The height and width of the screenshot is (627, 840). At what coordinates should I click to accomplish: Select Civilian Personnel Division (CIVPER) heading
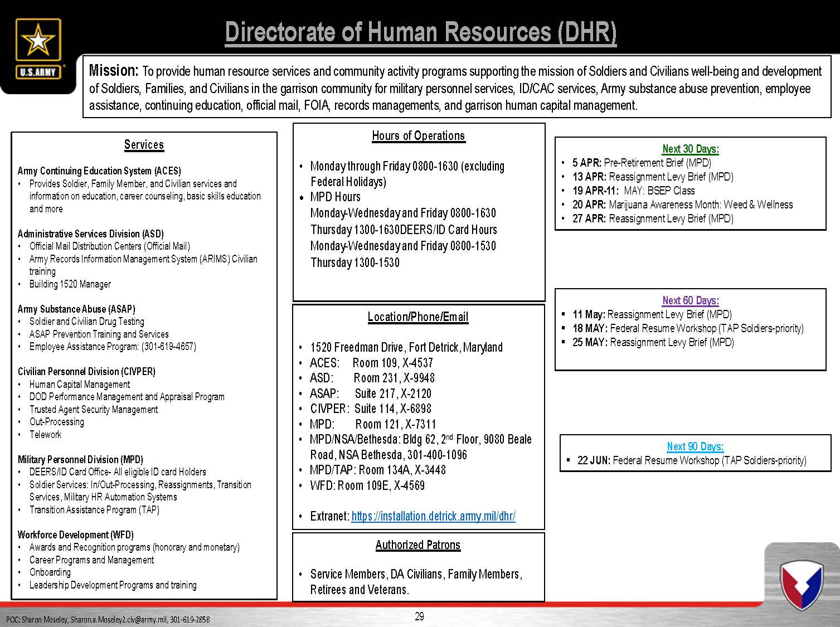coord(86,371)
